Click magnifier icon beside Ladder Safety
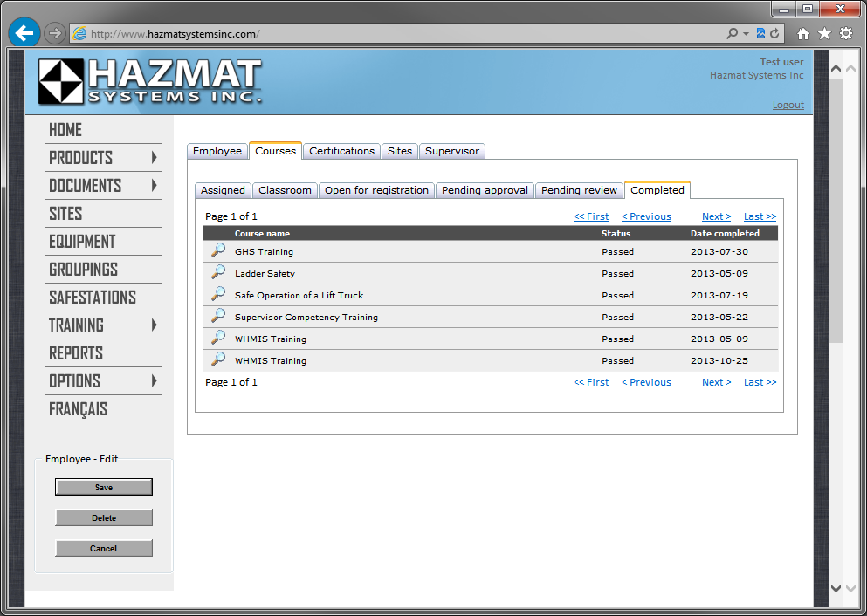The image size is (867, 616). [x=218, y=273]
